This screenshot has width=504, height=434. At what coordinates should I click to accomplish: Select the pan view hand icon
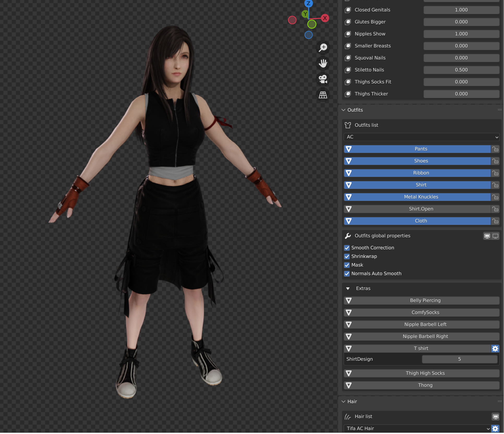[x=323, y=63]
